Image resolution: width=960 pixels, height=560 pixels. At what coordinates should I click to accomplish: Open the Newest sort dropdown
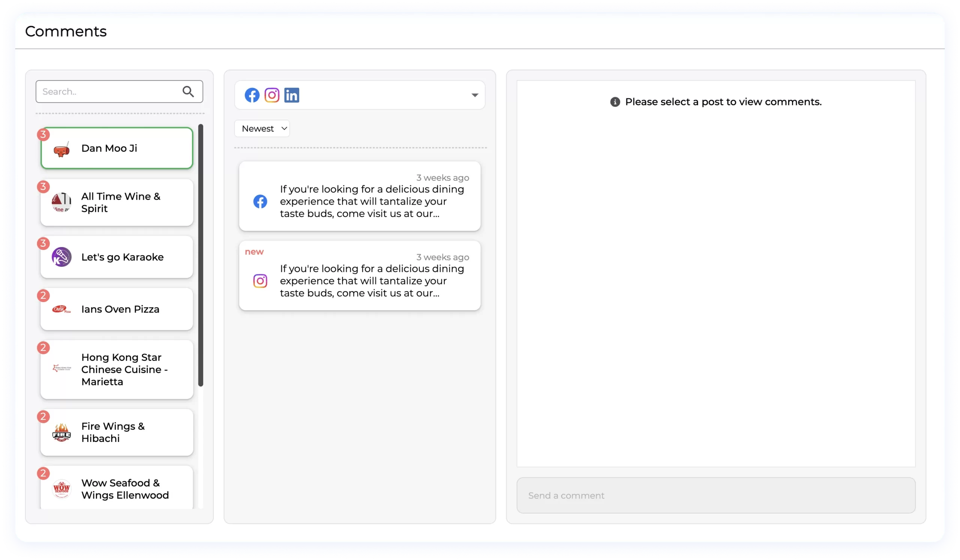coord(262,129)
